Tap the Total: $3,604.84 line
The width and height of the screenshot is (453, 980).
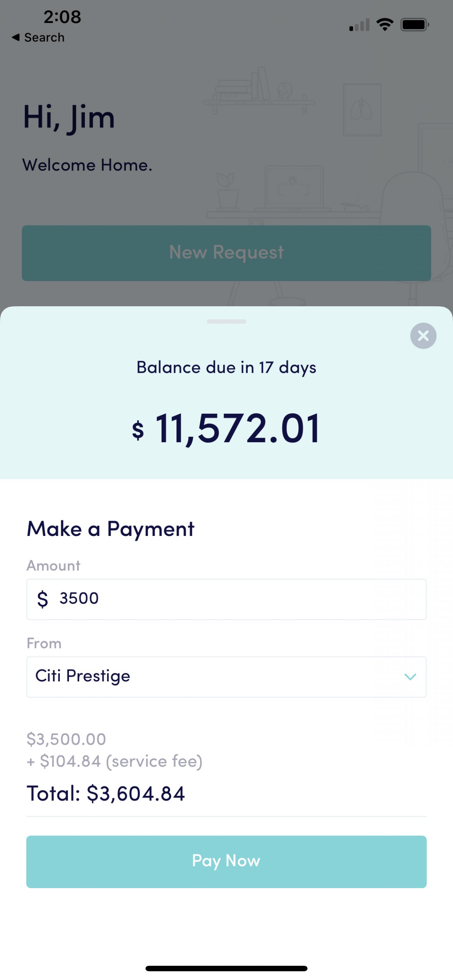106,793
